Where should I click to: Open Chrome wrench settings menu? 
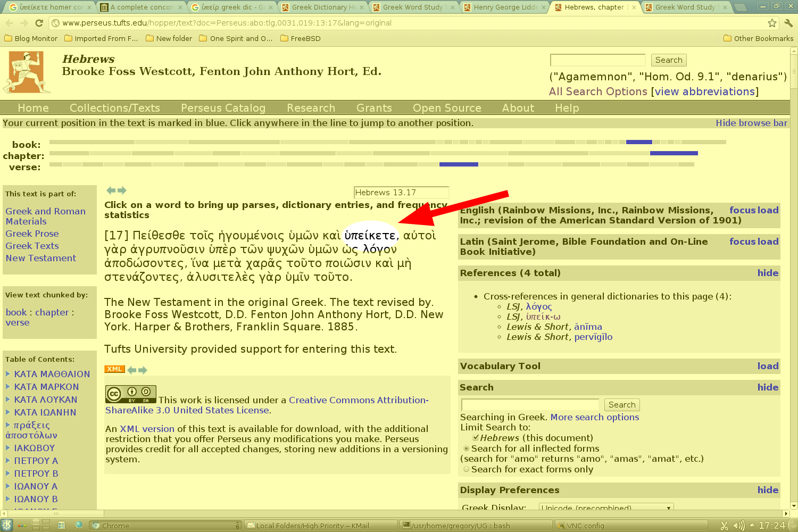788,23
